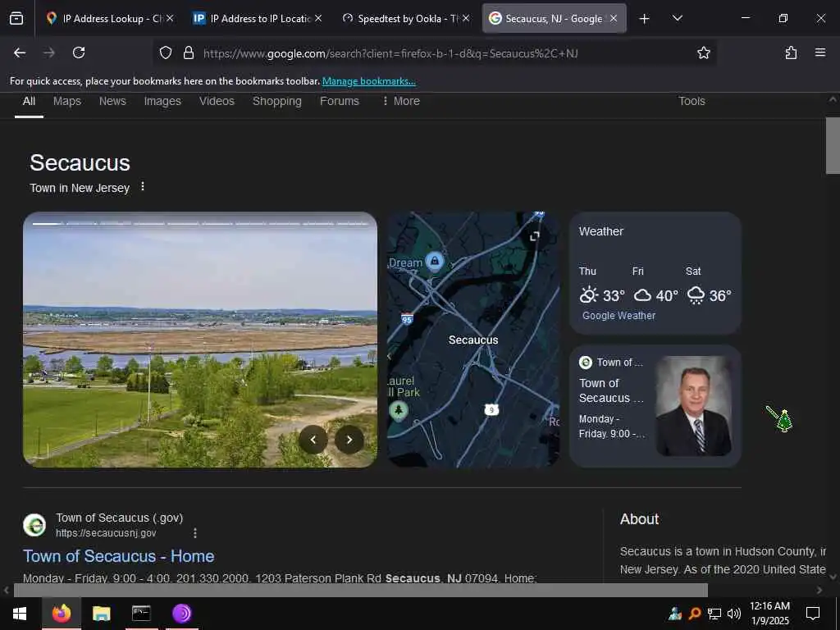This screenshot has height=630, width=840.
Task: Open the notification center icon
Action: pos(813,614)
